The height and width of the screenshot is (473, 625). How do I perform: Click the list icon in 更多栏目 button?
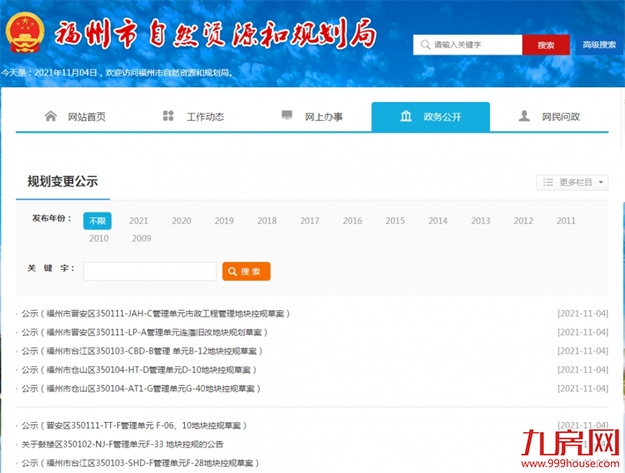[548, 183]
